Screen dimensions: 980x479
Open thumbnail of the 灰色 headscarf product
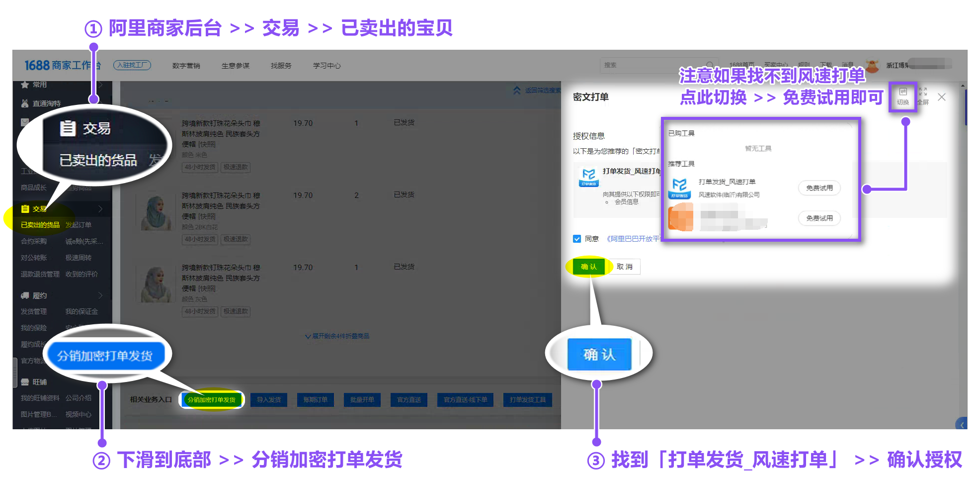pyautogui.click(x=156, y=285)
